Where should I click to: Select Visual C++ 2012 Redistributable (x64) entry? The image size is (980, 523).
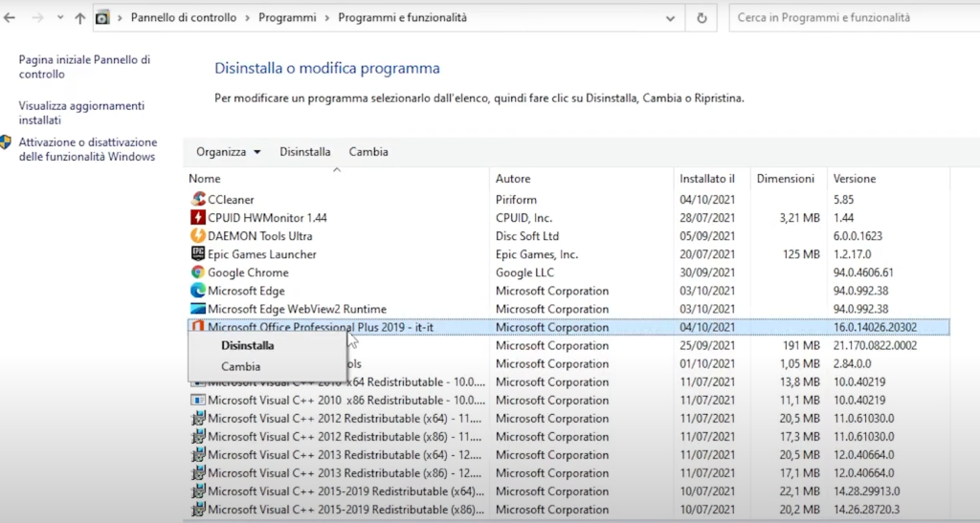point(345,418)
